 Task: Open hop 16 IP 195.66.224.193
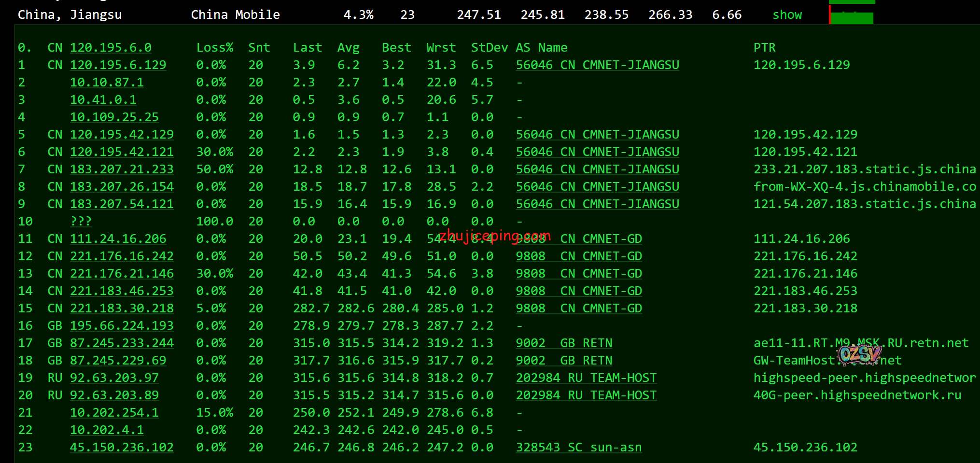click(x=122, y=326)
